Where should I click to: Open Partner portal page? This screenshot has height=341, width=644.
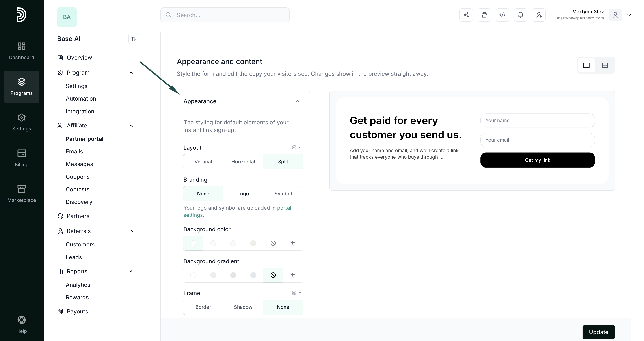[84, 139]
